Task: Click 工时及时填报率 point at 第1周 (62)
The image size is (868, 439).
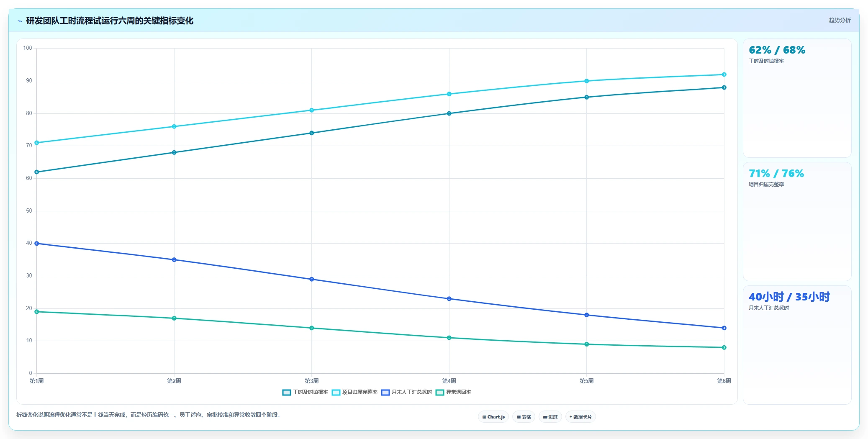Action: [37, 172]
